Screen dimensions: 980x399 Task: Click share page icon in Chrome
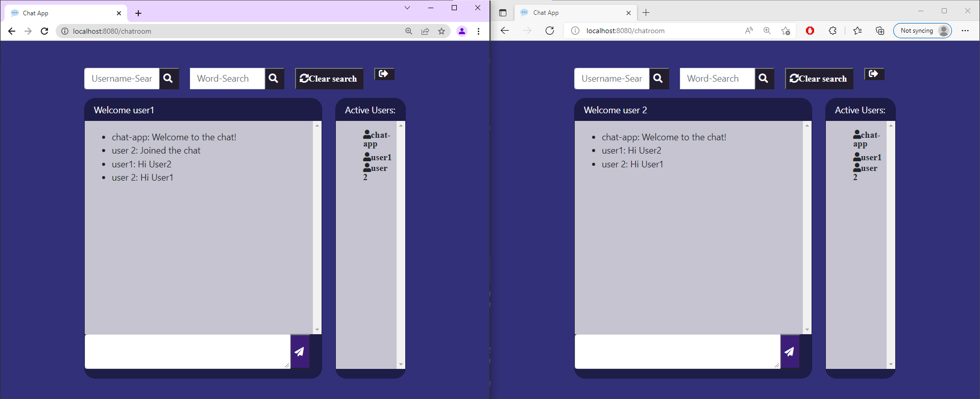point(425,31)
